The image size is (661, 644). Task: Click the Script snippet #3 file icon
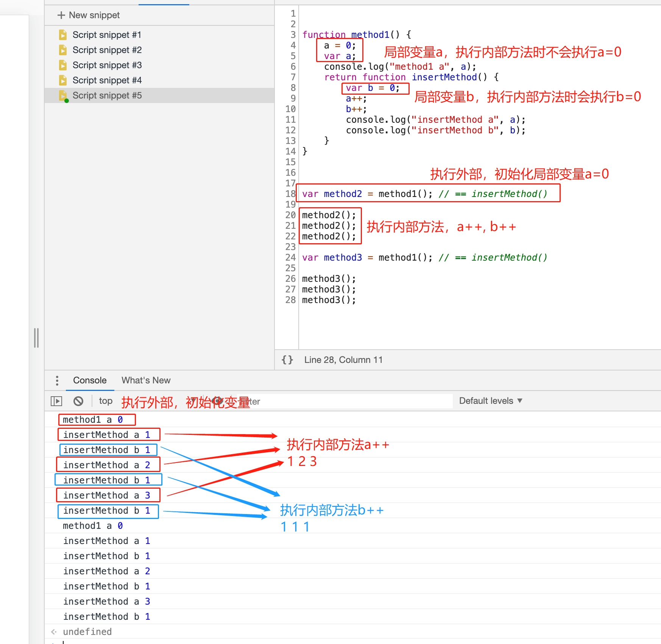click(63, 65)
